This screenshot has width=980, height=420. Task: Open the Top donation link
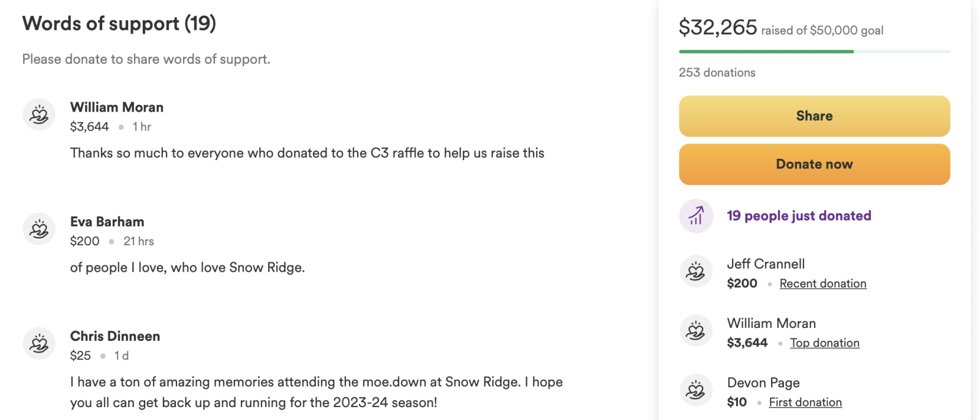click(x=824, y=343)
